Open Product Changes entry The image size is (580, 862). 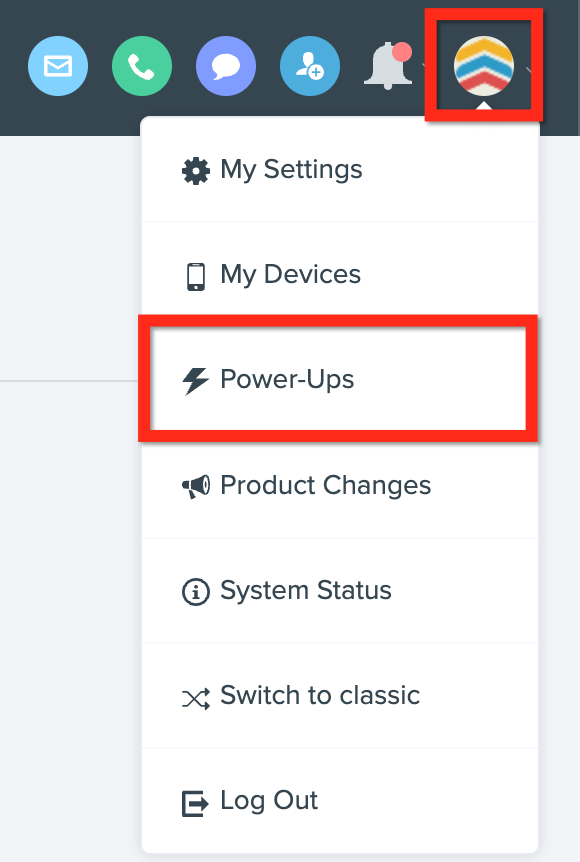pos(340,485)
